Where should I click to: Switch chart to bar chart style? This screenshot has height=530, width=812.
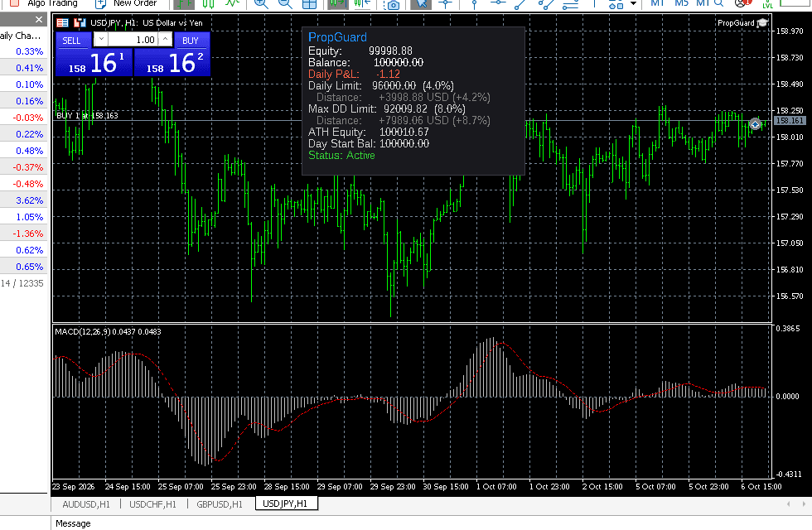coord(184,3)
